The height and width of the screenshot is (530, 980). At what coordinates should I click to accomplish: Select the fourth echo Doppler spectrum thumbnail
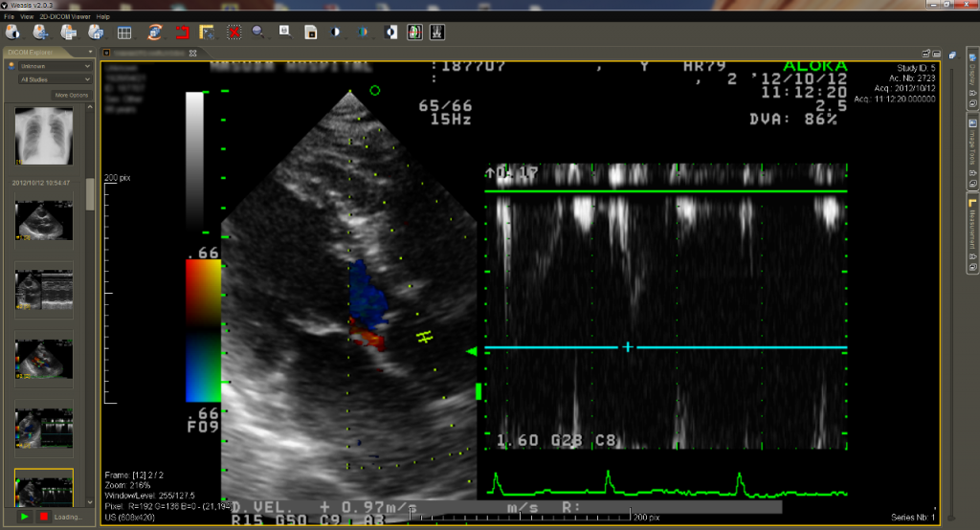coord(44,429)
